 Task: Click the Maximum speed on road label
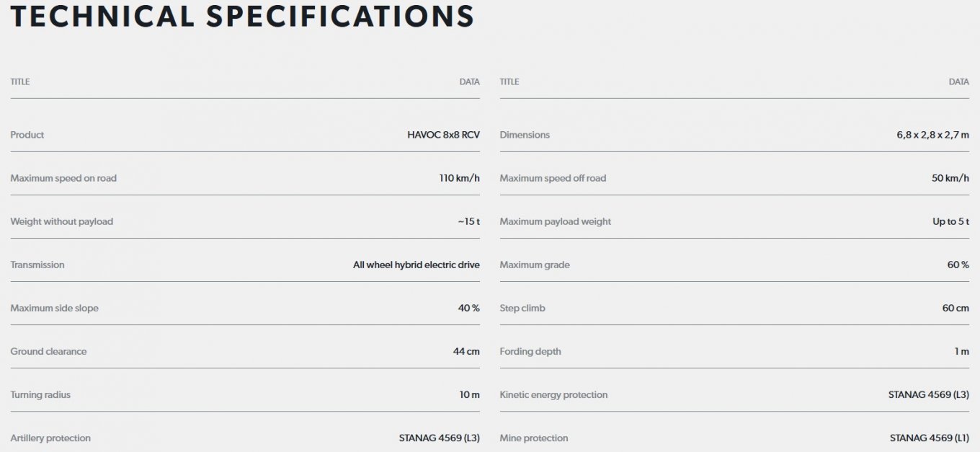click(x=63, y=178)
